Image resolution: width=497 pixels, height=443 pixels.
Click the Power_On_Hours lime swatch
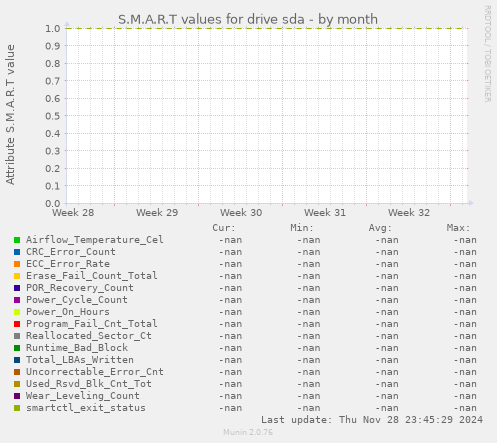pyautogui.click(x=17, y=312)
